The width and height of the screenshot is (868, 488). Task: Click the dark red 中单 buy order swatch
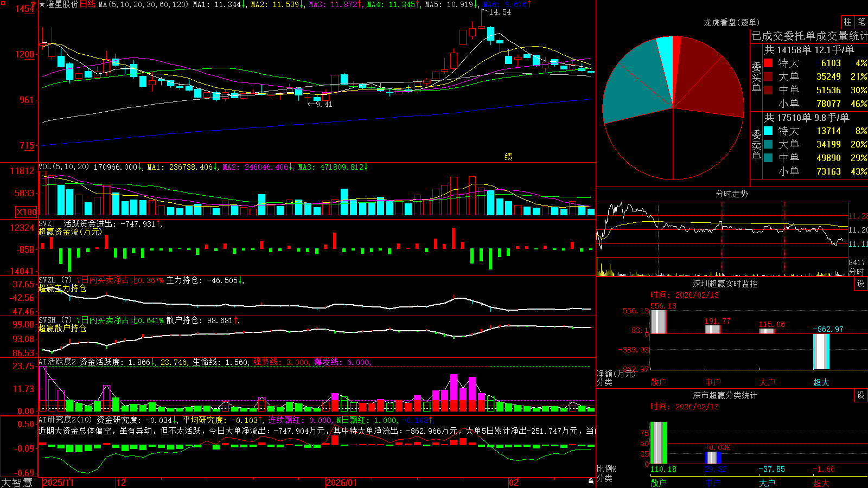[x=768, y=90]
